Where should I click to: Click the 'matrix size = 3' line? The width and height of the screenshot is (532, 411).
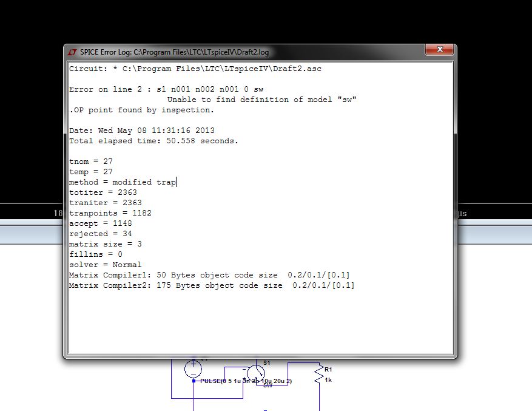coord(105,244)
